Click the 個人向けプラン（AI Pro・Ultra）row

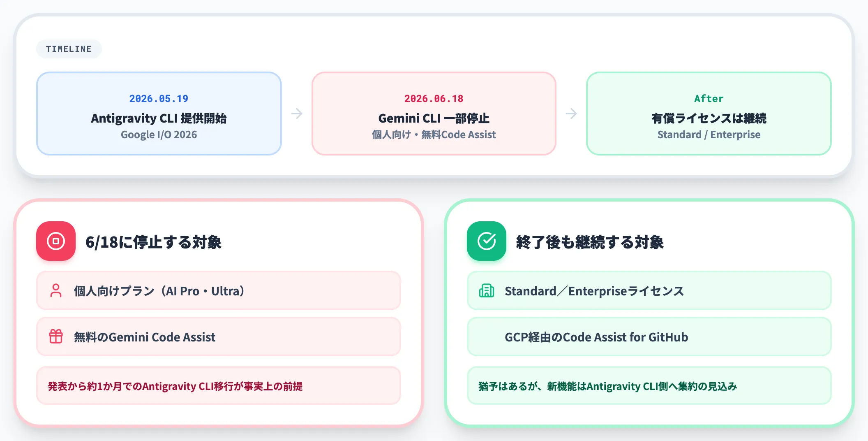coord(219,290)
